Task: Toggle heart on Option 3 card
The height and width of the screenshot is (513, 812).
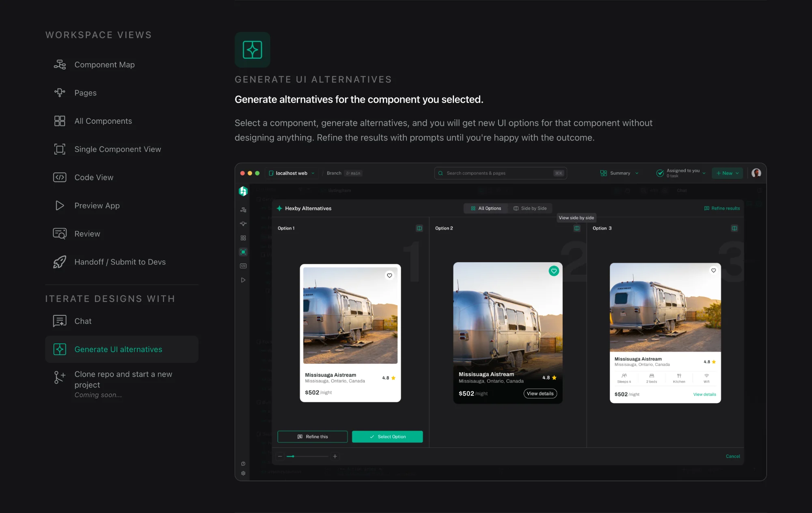Action: click(713, 270)
